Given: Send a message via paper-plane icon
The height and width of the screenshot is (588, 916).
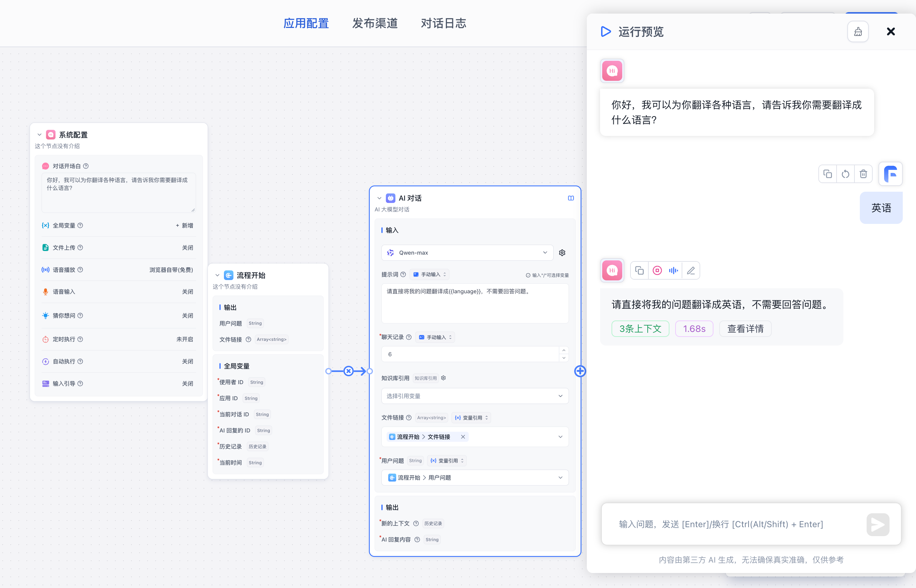Looking at the screenshot, I should point(877,524).
